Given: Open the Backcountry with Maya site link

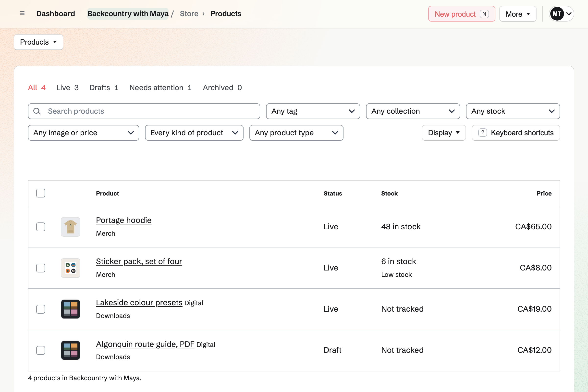Looking at the screenshot, I should point(128,13).
